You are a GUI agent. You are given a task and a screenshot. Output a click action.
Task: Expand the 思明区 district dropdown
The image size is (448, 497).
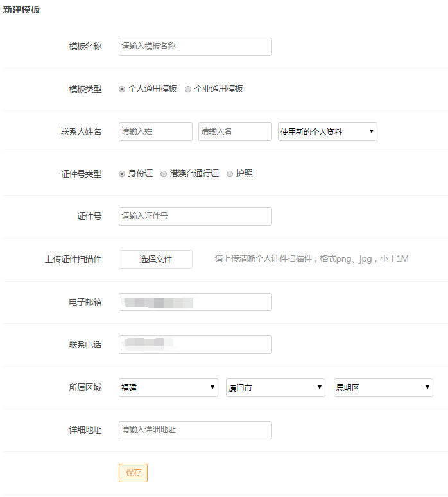coord(383,387)
